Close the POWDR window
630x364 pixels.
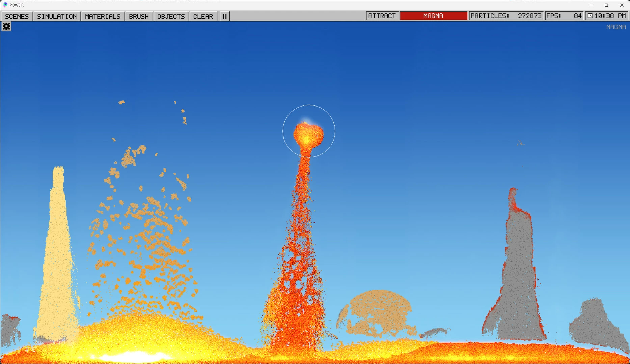coord(622,5)
